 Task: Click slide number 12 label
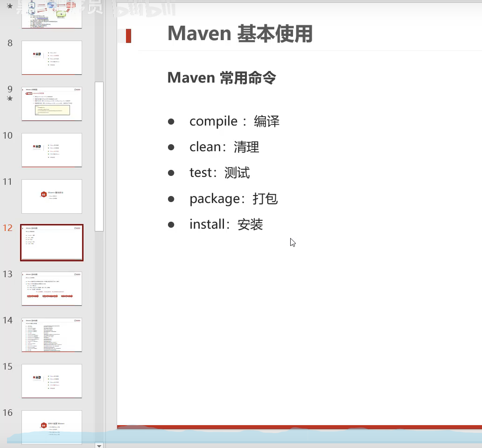click(x=7, y=228)
